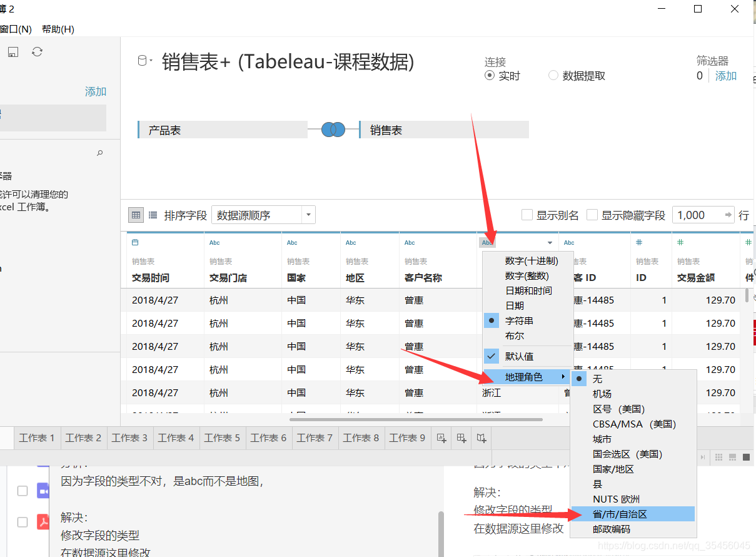Image resolution: width=756 pixels, height=557 pixels.
Task: Open the 窗口(N) menu
Action: [x=16, y=29]
